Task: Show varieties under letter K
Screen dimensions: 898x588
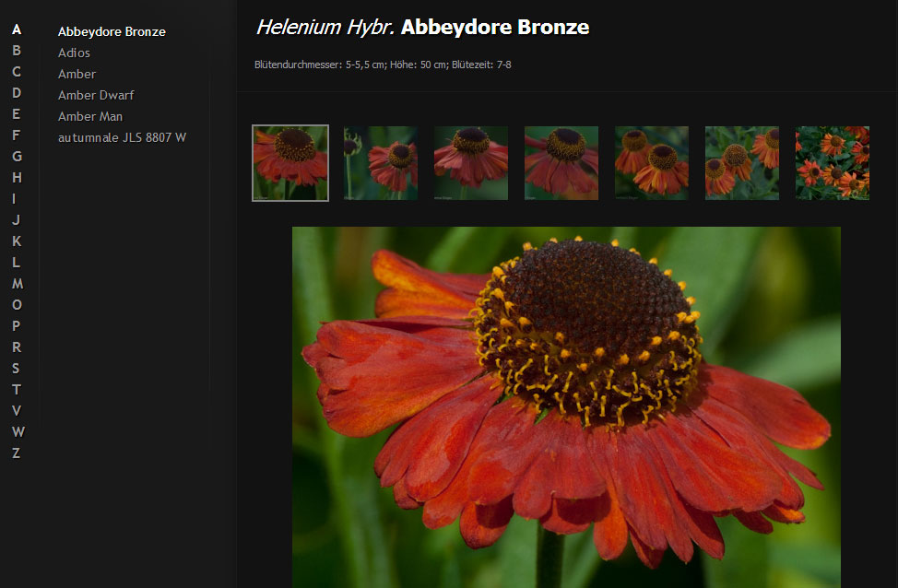Action: [17, 241]
